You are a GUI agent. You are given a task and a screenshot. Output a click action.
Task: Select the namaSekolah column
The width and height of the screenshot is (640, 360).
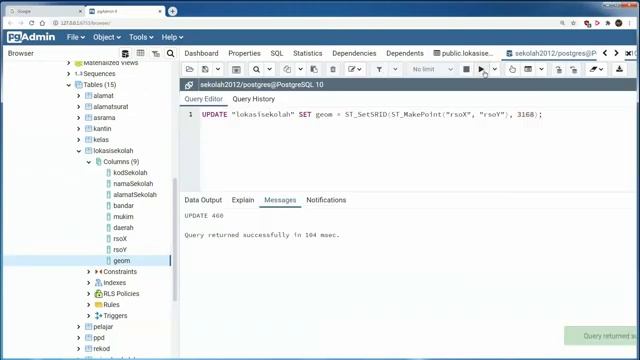[x=133, y=184]
